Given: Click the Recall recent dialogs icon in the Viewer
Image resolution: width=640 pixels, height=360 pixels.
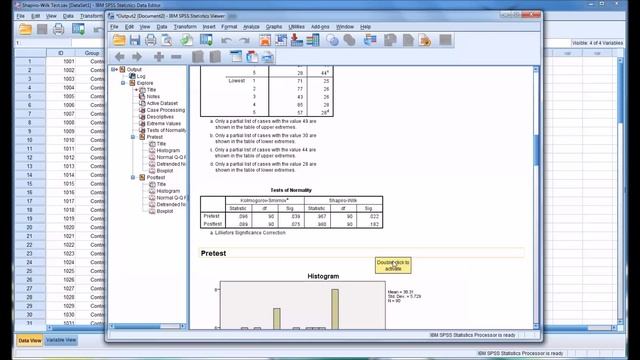Looking at the screenshot, I should pos(206,40).
